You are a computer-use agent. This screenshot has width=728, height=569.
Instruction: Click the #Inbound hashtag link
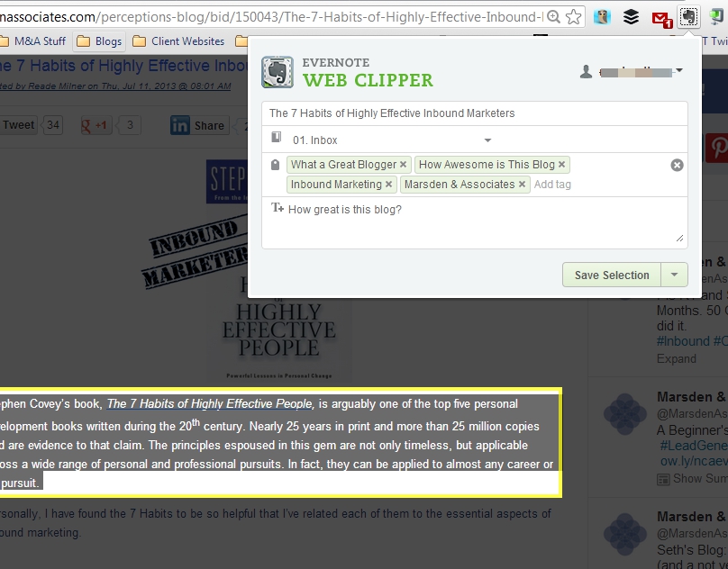pyautogui.click(x=683, y=341)
